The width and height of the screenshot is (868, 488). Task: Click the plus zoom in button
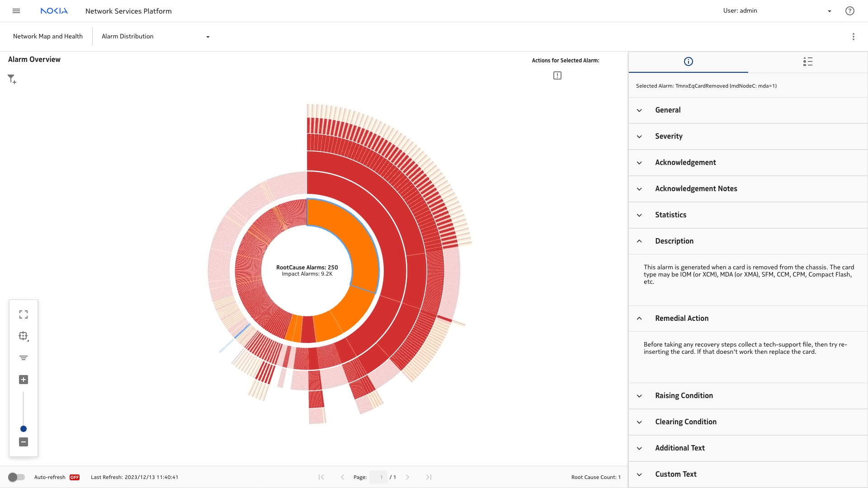(24, 380)
